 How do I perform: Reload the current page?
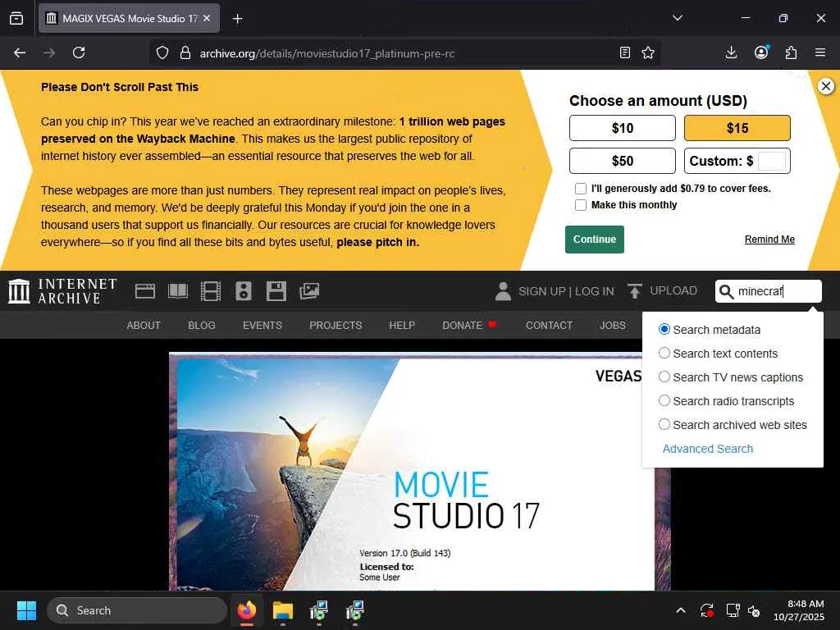(79, 52)
